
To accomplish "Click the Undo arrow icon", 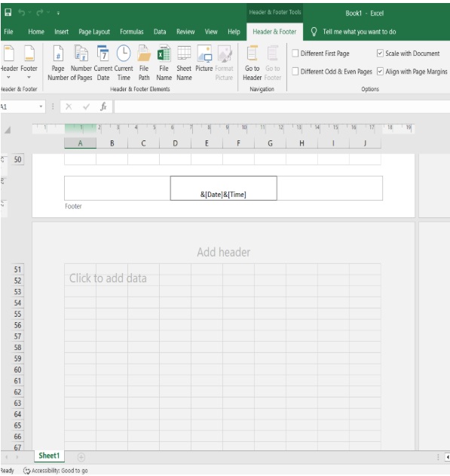I will (x=21, y=12).
